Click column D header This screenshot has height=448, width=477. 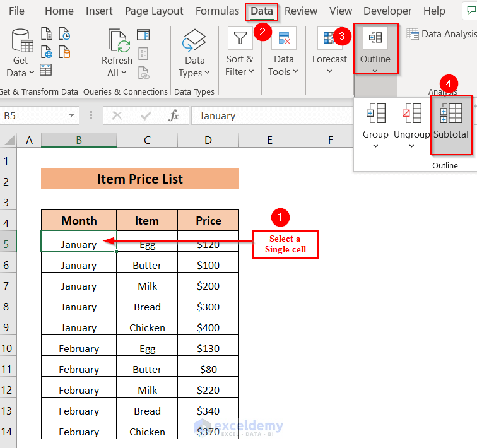tap(208, 140)
